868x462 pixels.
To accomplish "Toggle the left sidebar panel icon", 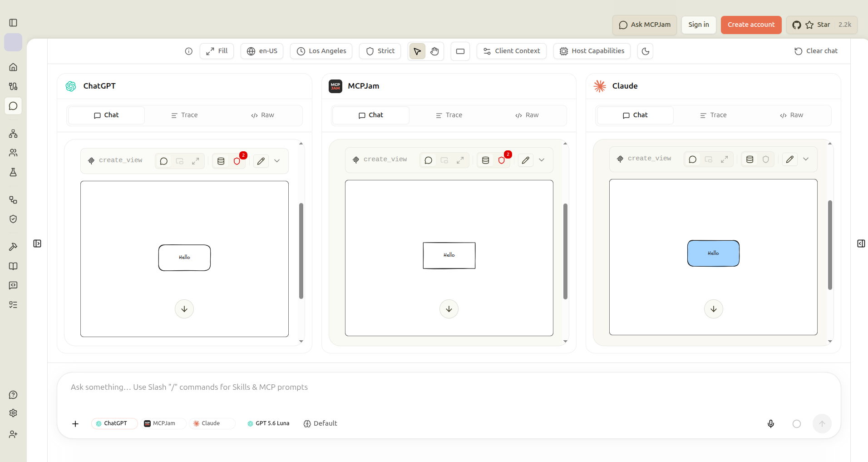I will point(13,23).
